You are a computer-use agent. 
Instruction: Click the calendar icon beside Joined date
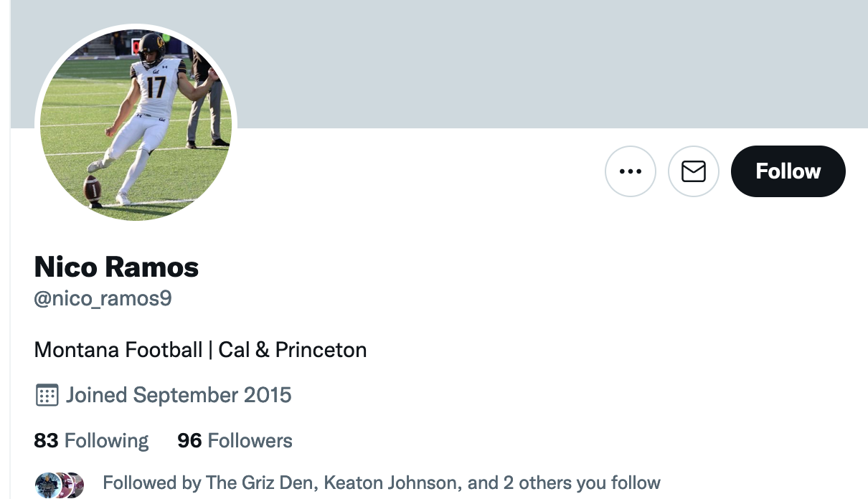click(x=47, y=395)
